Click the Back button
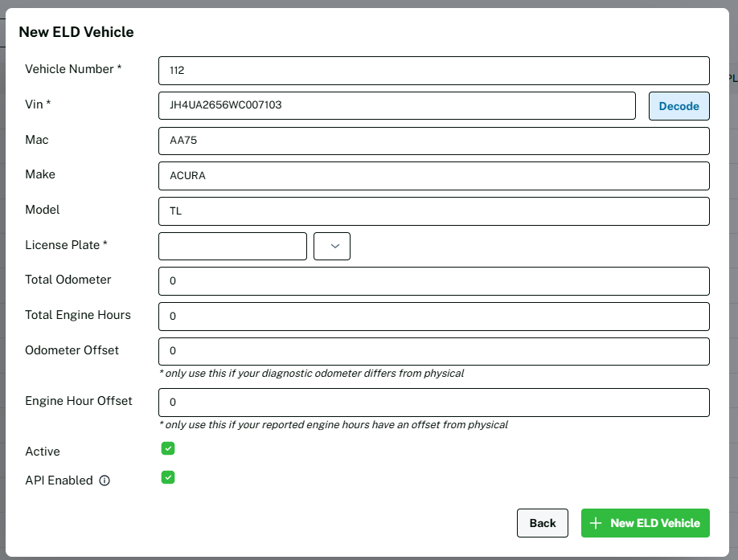 542,523
